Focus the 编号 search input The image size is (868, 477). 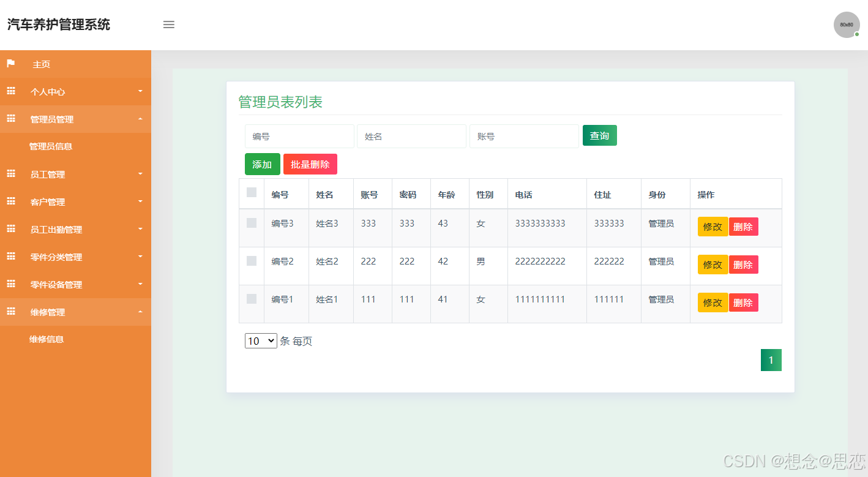(x=299, y=136)
